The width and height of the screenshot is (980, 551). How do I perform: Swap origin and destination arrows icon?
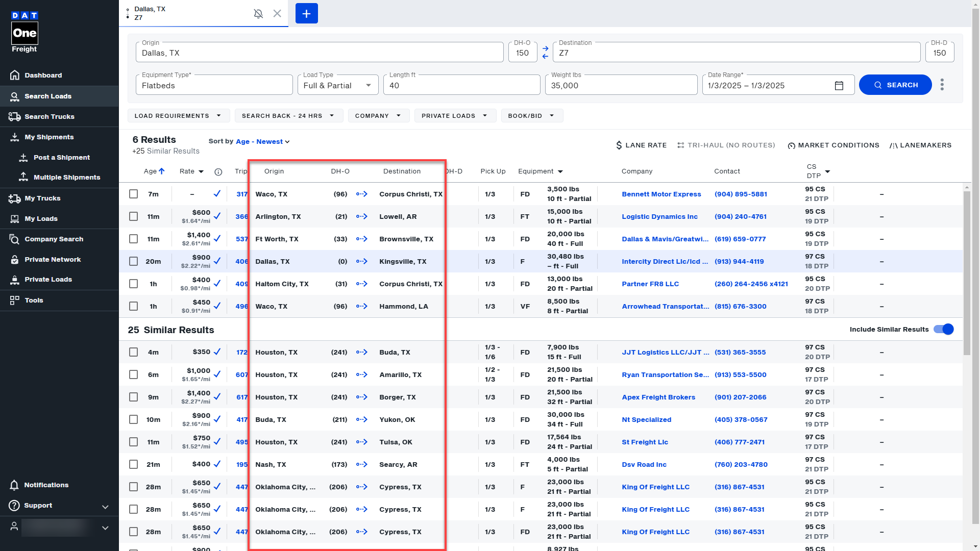click(545, 53)
